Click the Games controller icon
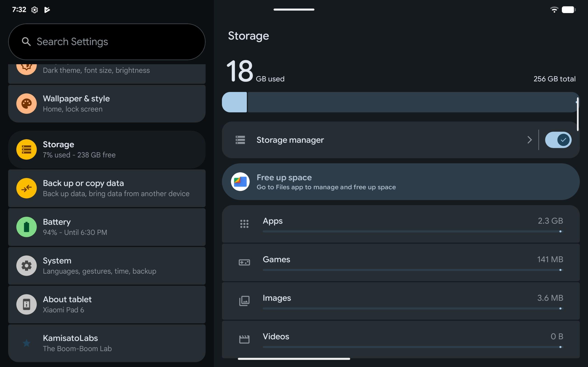588x367 pixels. point(244,262)
